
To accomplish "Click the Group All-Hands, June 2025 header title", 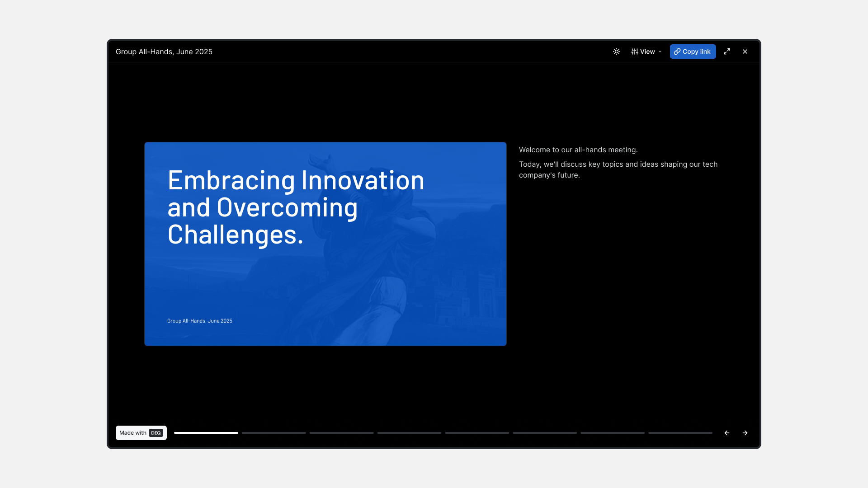I will tap(164, 52).
